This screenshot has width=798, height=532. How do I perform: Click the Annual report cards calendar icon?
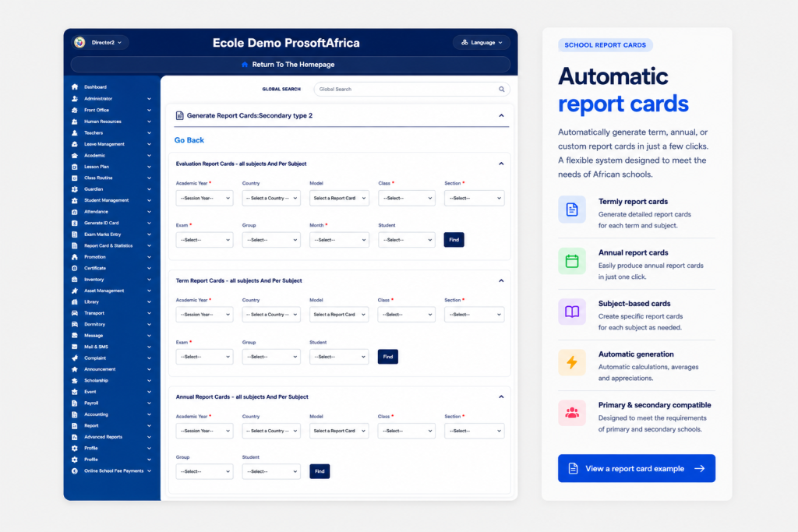tap(572, 261)
